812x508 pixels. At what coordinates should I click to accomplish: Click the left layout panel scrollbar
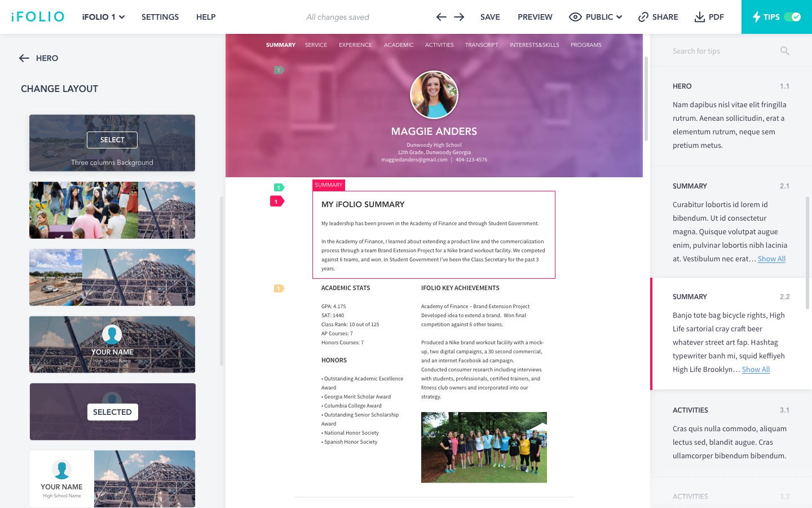(222, 281)
